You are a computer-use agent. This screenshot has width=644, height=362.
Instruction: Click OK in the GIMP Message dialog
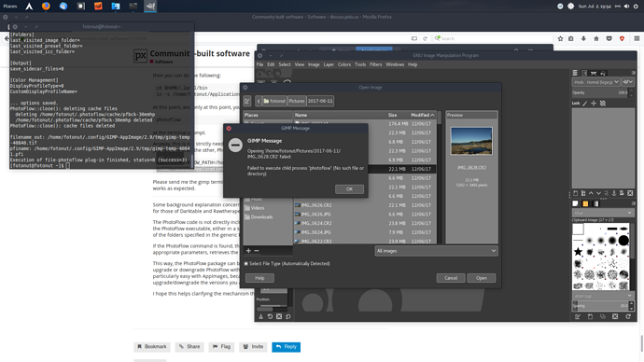pos(349,189)
